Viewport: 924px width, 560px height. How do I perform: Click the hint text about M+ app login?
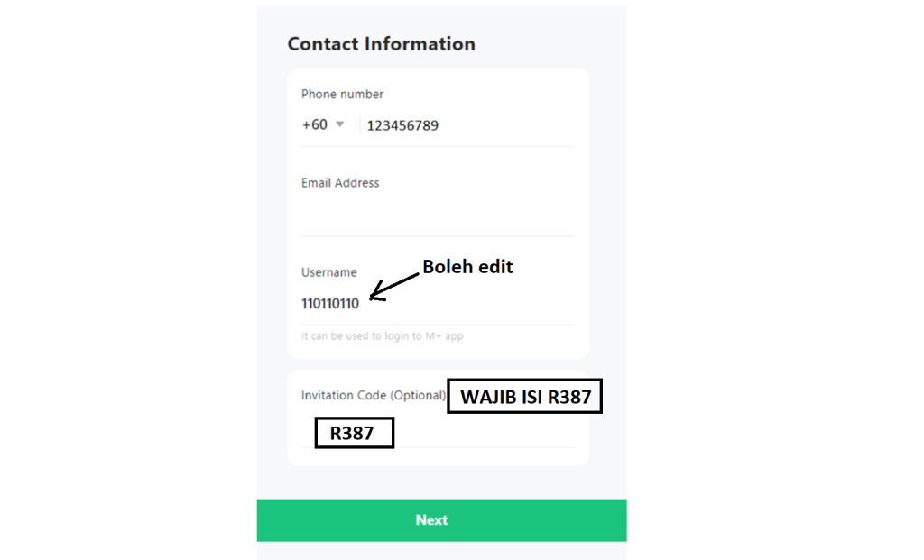383,336
